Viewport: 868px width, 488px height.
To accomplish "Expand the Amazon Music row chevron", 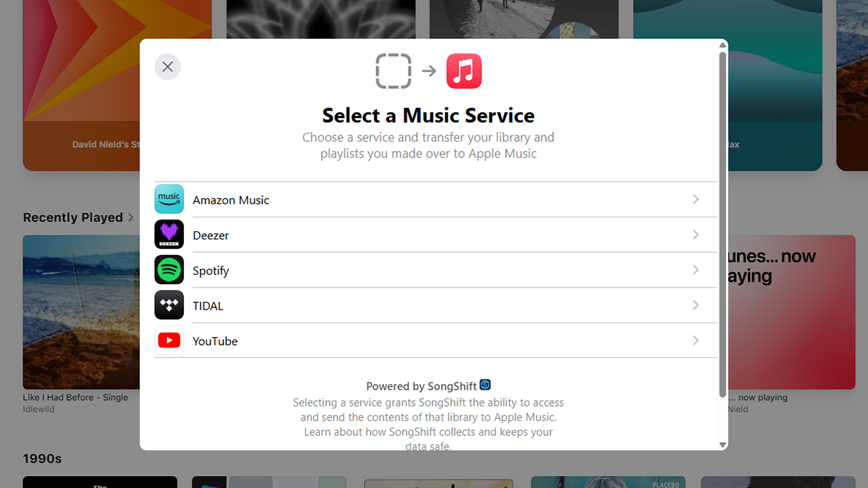I will coord(695,199).
